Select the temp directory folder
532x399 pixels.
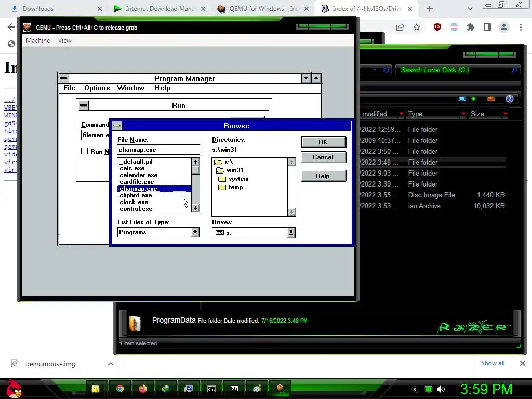[x=231, y=187]
